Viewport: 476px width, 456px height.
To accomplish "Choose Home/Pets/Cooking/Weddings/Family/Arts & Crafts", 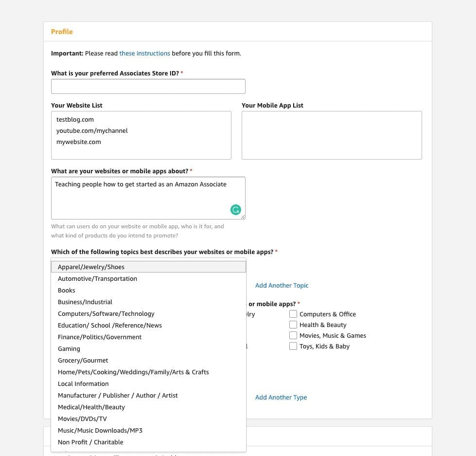I will pyautogui.click(x=148, y=372).
